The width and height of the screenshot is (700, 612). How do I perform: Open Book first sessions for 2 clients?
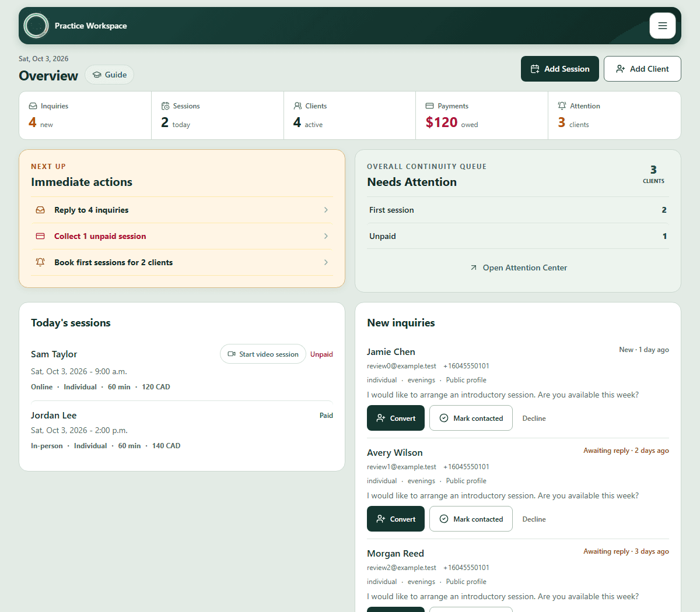click(182, 262)
